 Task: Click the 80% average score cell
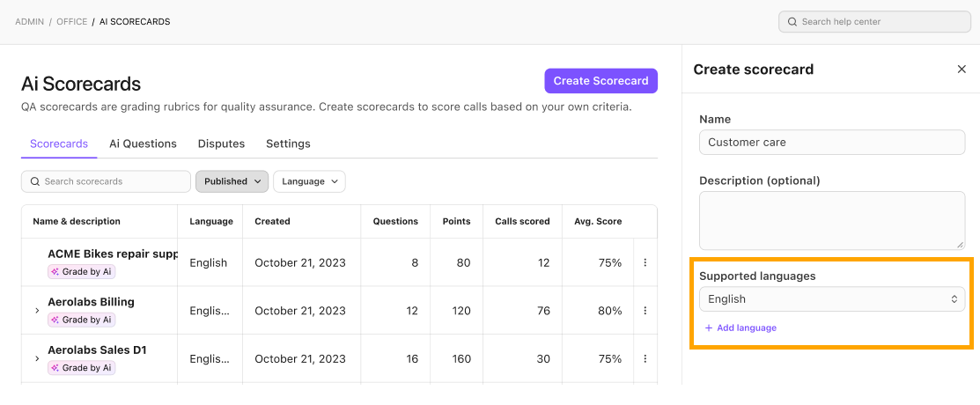click(609, 311)
